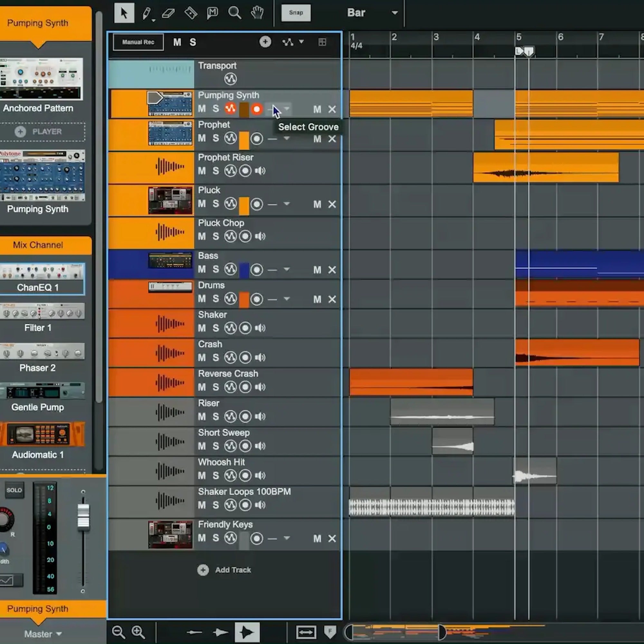Clear all mutes with header M
644x644 pixels.
pos(177,42)
